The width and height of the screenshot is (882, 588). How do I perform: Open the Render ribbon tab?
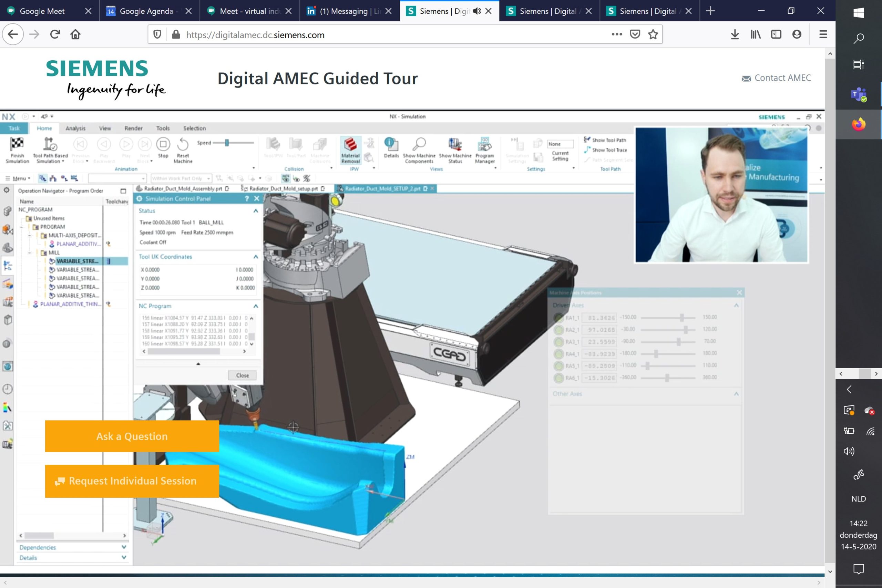click(x=133, y=128)
